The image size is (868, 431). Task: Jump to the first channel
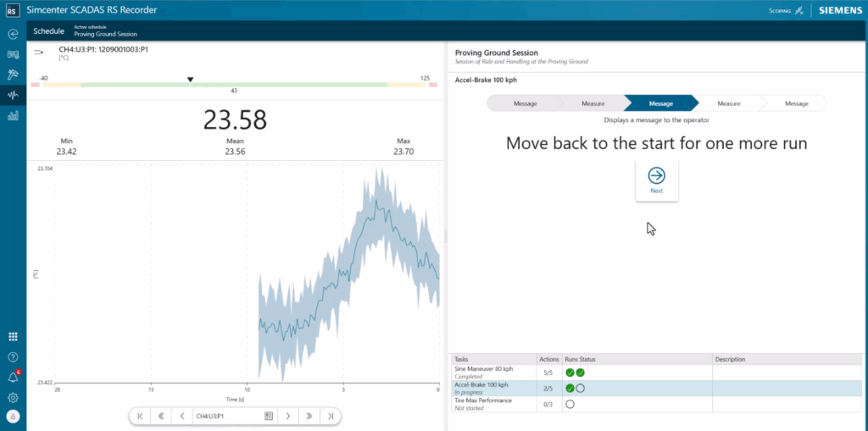click(140, 416)
